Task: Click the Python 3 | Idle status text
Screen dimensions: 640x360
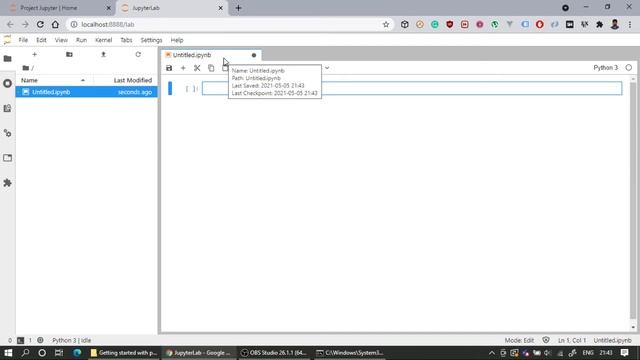Action: [71, 340]
